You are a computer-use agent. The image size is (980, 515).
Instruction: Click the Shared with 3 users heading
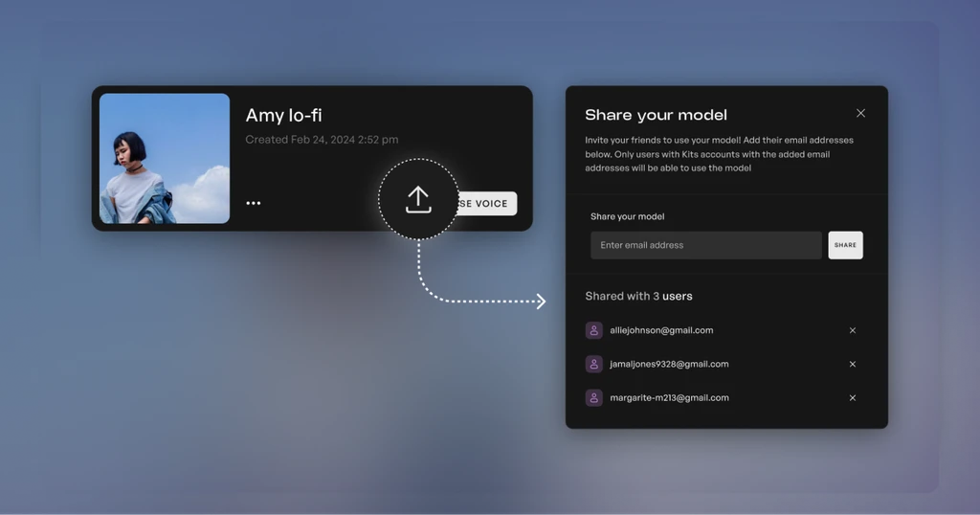638,296
